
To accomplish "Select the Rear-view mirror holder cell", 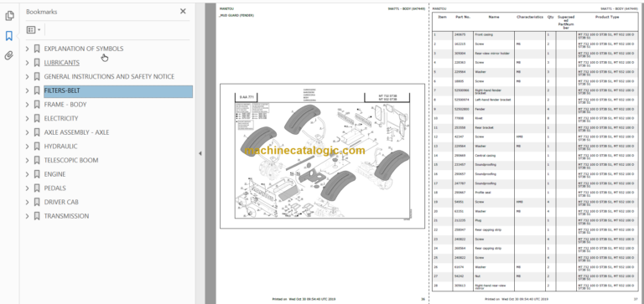I will coord(494,54).
